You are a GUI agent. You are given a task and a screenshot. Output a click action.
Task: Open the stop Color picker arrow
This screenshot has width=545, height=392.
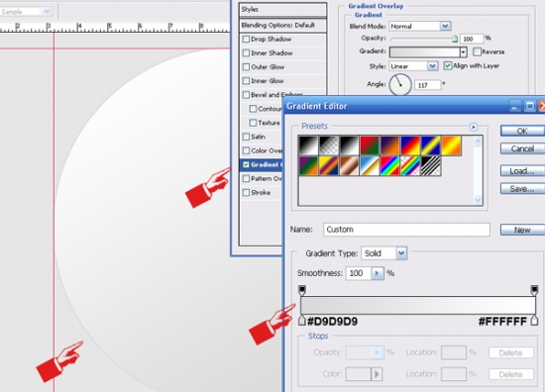click(377, 374)
